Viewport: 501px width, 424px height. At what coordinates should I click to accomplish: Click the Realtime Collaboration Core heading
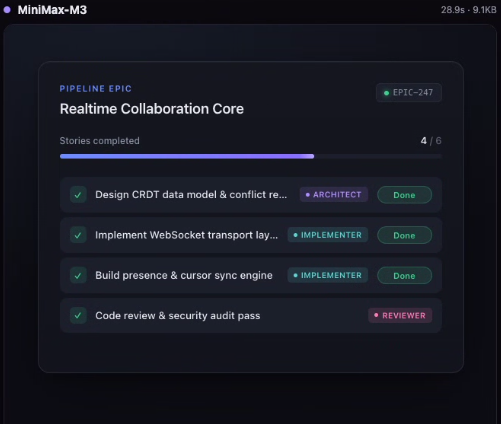[152, 109]
